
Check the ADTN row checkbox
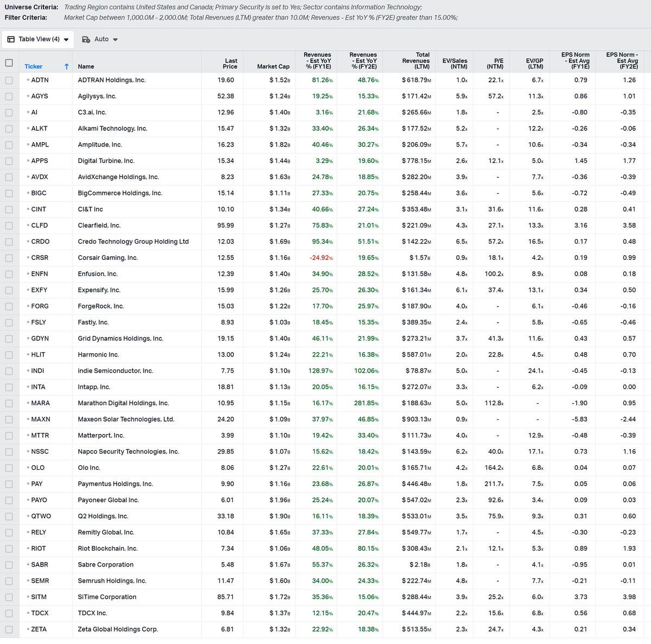tap(9, 80)
